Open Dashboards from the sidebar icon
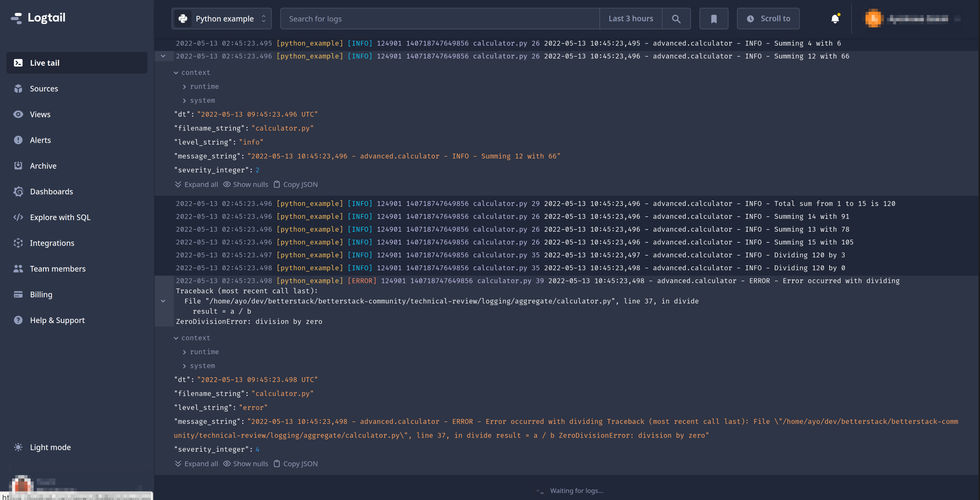This screenshot has width=980, height=500. (18, 191)
